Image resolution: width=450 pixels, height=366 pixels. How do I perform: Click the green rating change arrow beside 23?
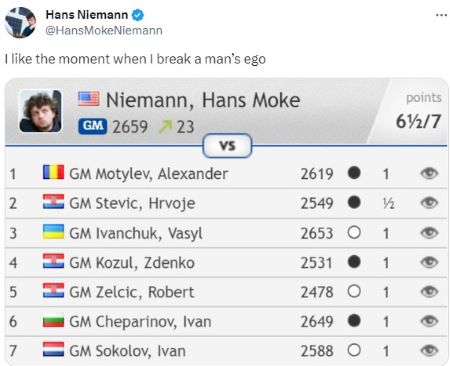click(165, 126)
